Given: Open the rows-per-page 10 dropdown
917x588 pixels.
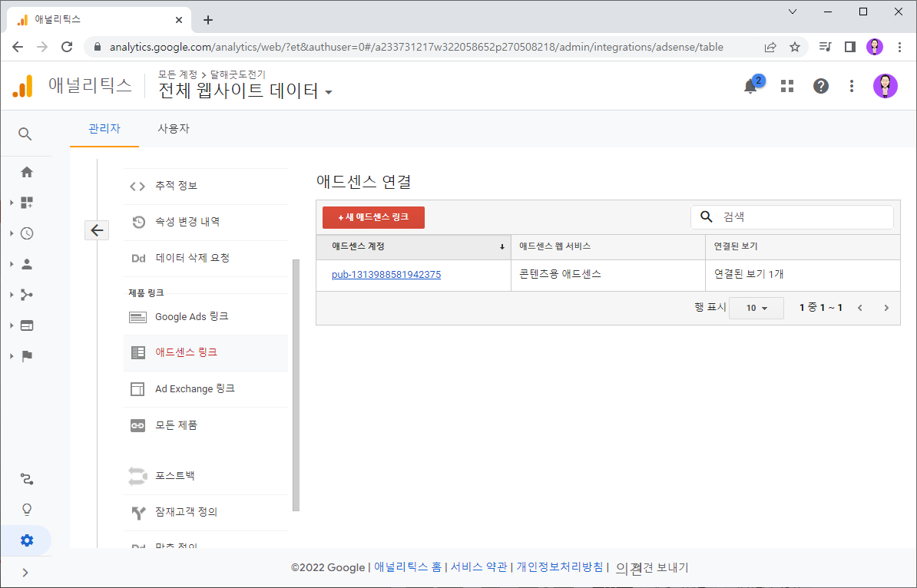Looking at the screenshot, I should (x=756, y=308).
